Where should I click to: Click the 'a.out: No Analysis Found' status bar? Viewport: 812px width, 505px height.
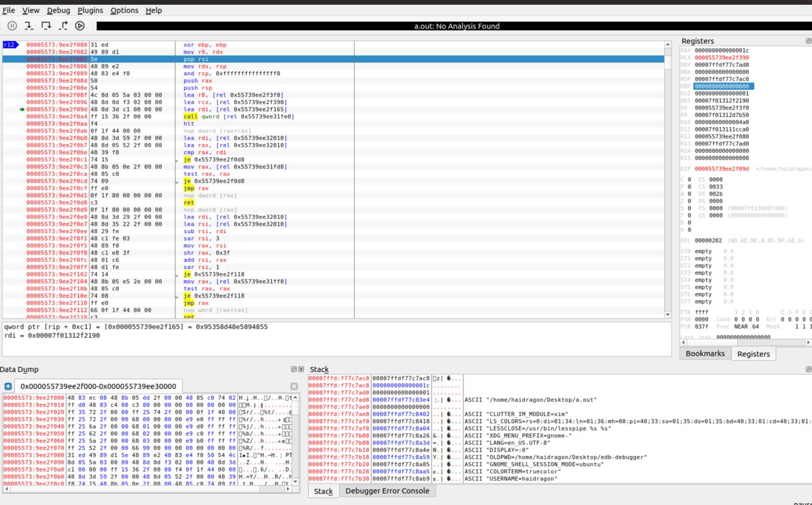coord(457,26)
